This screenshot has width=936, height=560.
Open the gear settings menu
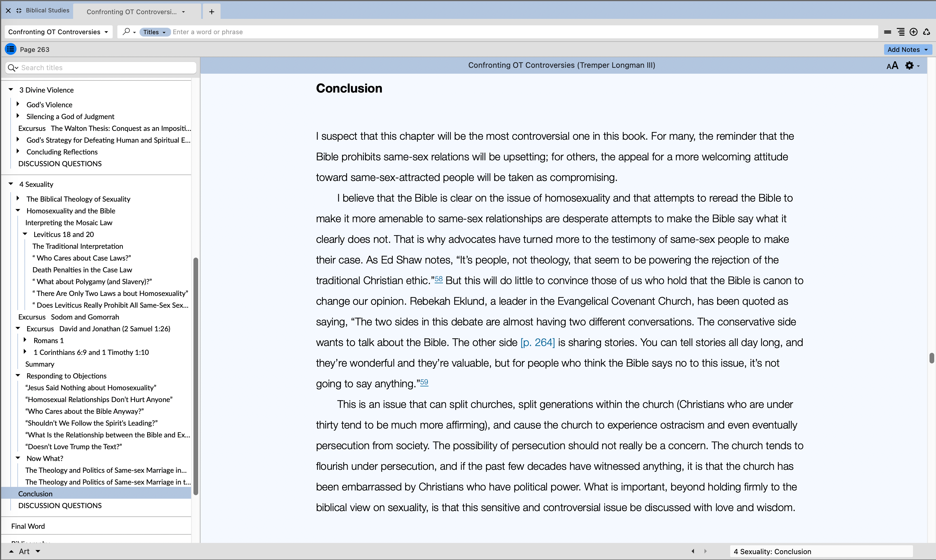[x=912, y=66]
